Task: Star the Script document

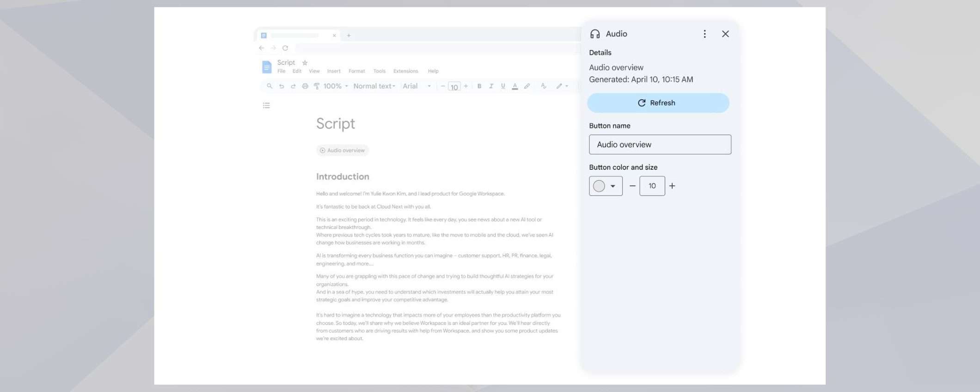Action: (305, 63)
